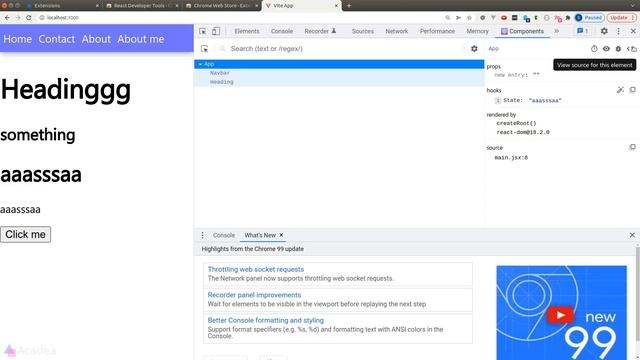Collapse the App component tree node
The image size is (640, 360).
pos(200,64)
